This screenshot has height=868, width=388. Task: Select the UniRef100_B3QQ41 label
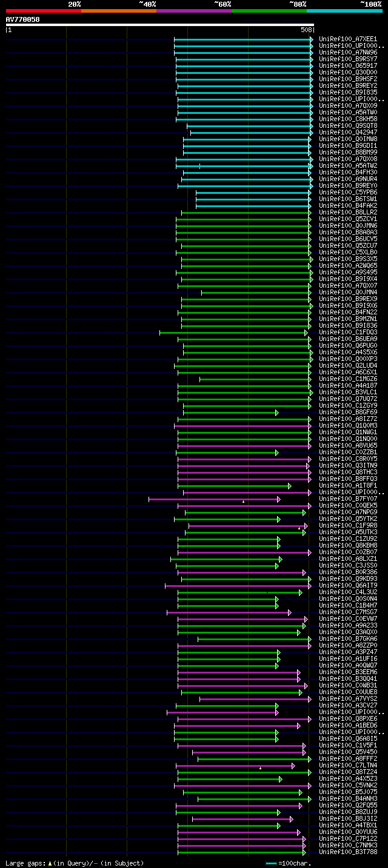[349, 678]
